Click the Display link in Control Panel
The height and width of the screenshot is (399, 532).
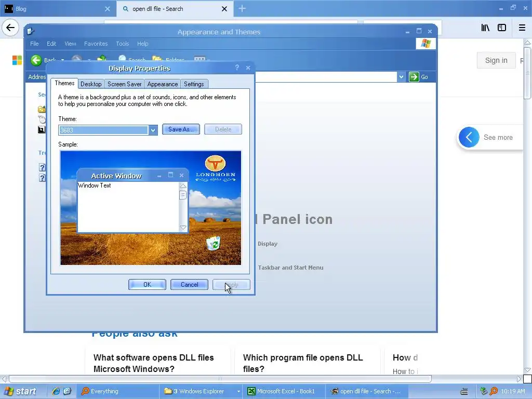(x=268, y=244)
